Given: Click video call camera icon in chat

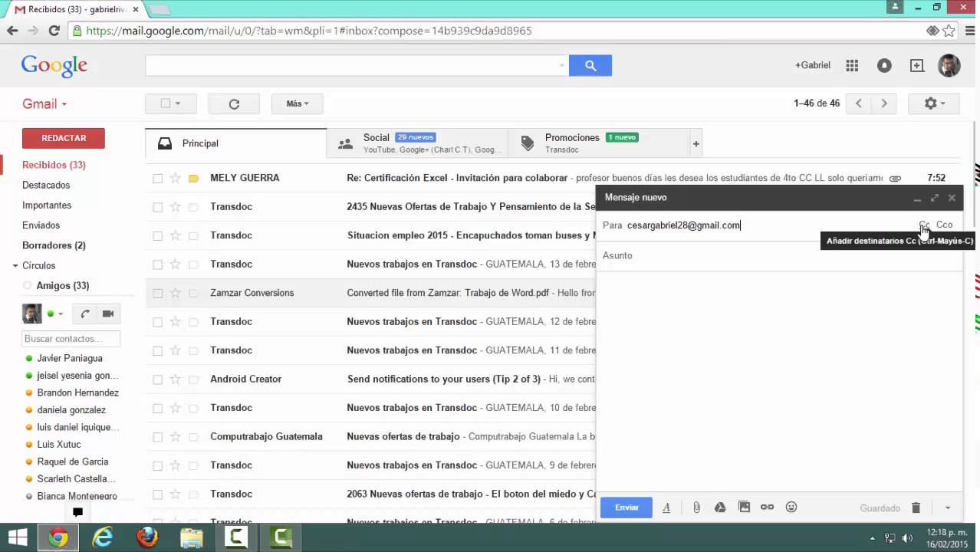Looking at the screenshot, I should tap(108, 314).
